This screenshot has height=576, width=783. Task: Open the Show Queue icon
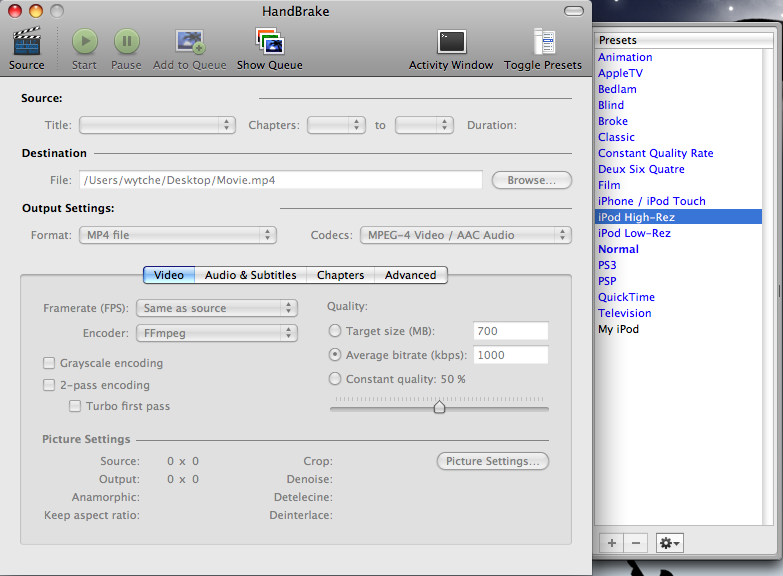pos(270,40)
